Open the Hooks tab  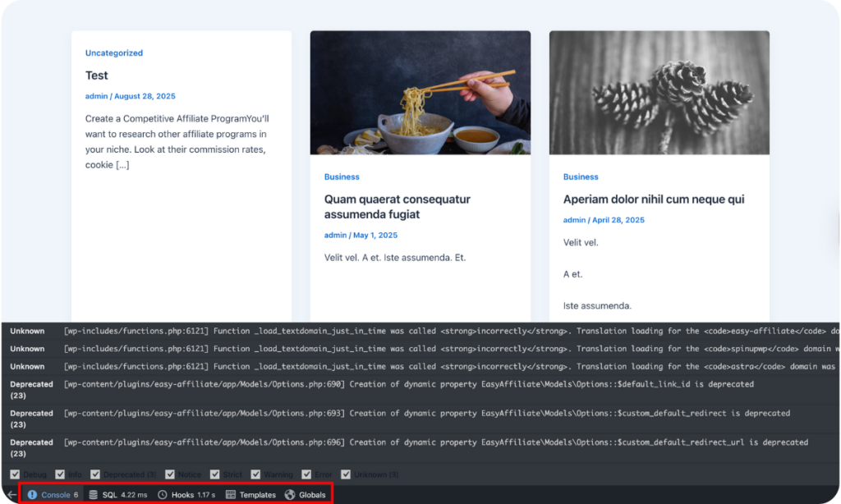point(182,494)
